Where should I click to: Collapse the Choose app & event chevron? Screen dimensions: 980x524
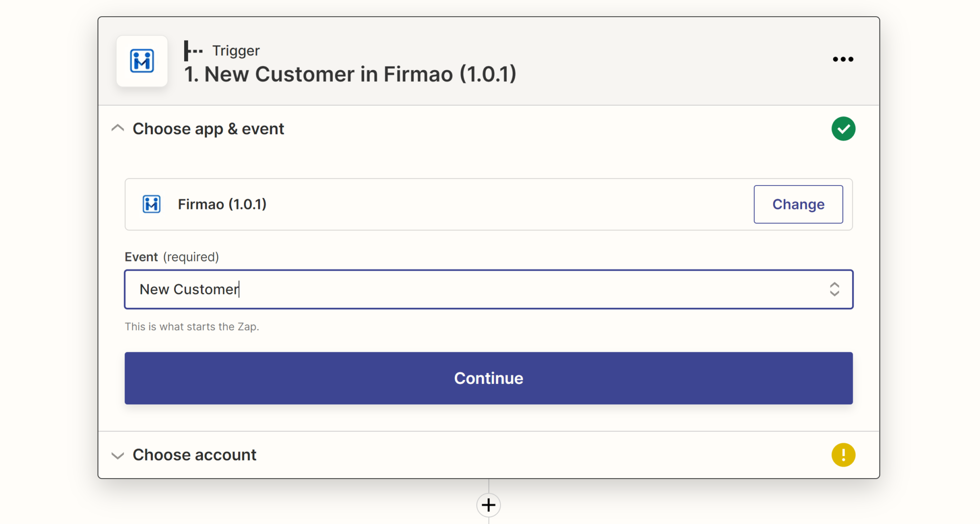118,129
